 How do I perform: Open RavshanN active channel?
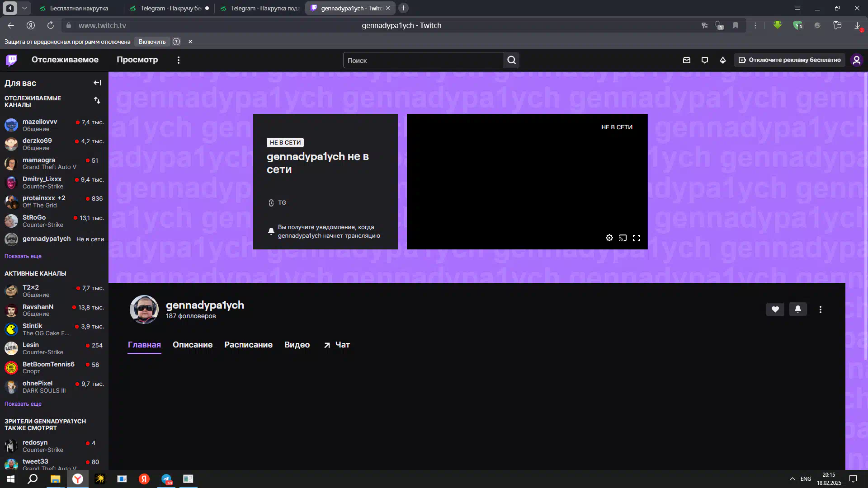(x=54, y=310)
